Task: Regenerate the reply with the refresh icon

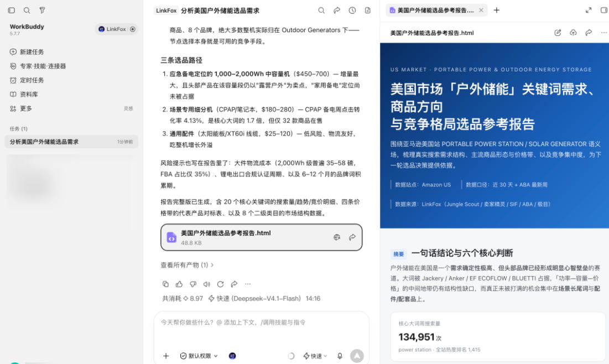Action: 220,284
